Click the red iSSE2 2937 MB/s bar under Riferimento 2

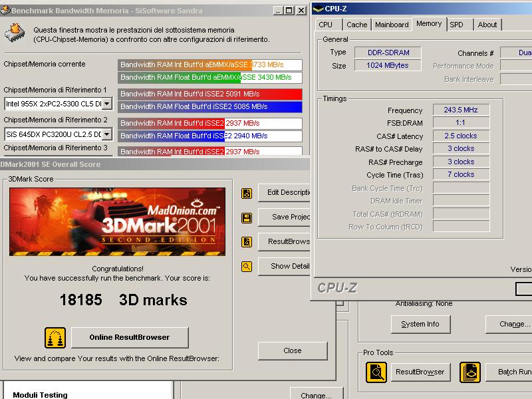point(210,123)
